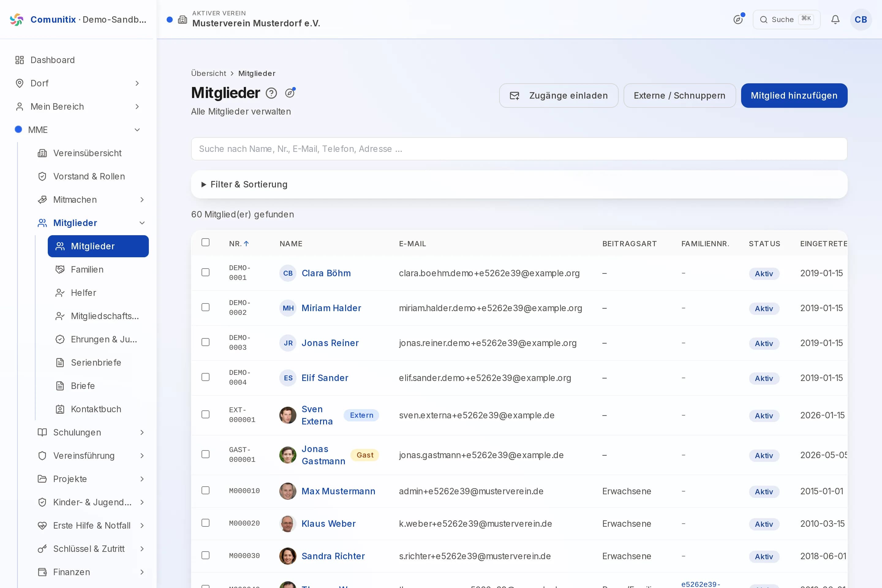Click the Schulungen book icon
Screen dimensions: 882x588
click(x=42, y=432)
